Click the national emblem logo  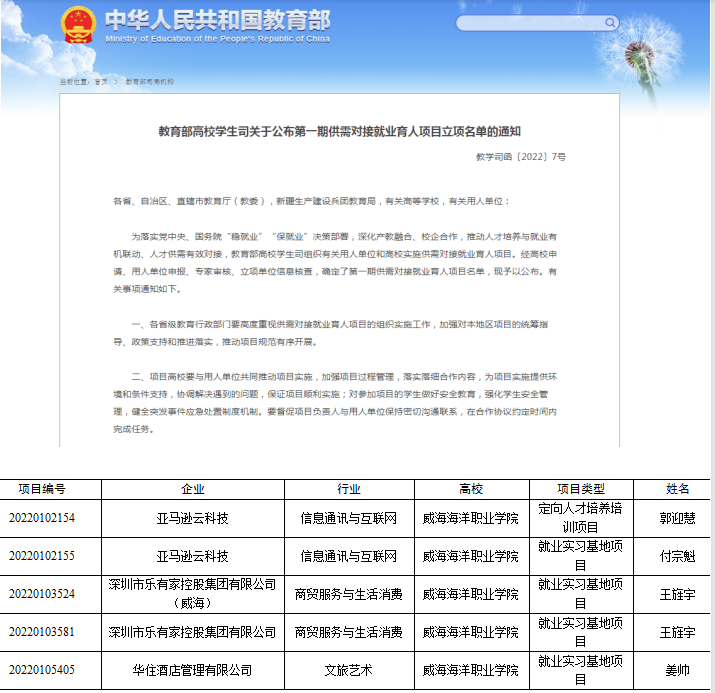[78, 25]
